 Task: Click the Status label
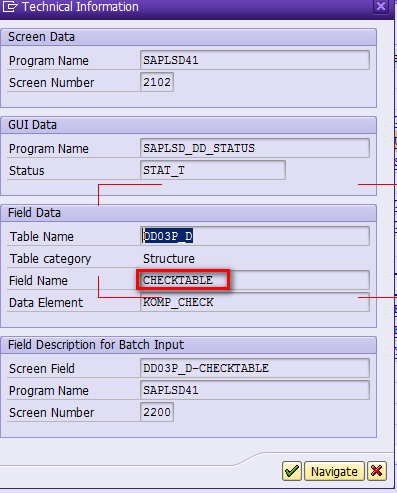(27, 171)
